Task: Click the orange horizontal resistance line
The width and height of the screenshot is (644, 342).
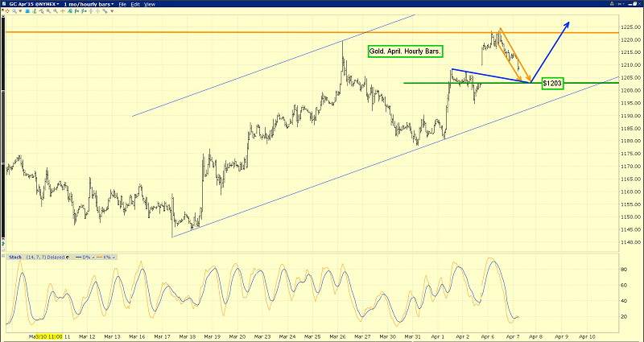Action: point(242,33)
